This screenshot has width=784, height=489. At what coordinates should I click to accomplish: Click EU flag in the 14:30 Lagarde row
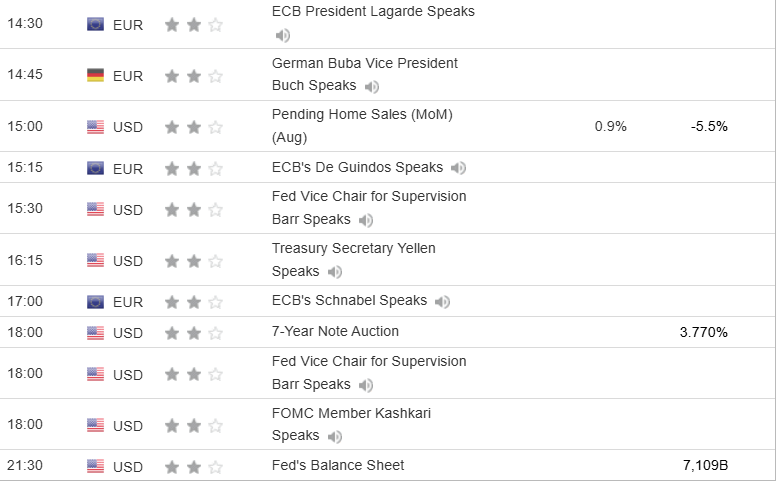pyautogui.click(x=96, y=25)
